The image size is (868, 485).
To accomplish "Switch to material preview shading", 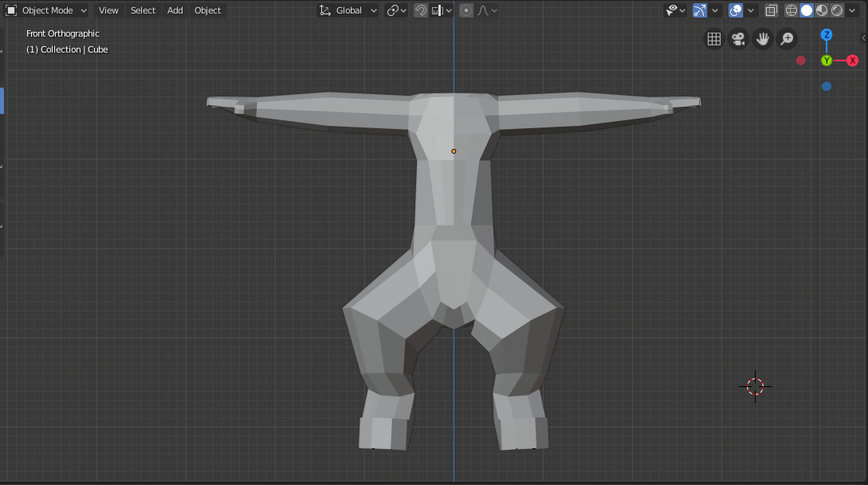I will tap(822, 10).
